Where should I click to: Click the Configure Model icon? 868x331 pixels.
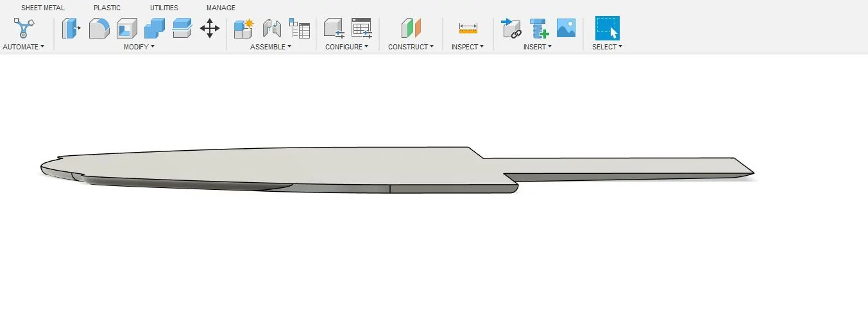[x=334, y=28]
